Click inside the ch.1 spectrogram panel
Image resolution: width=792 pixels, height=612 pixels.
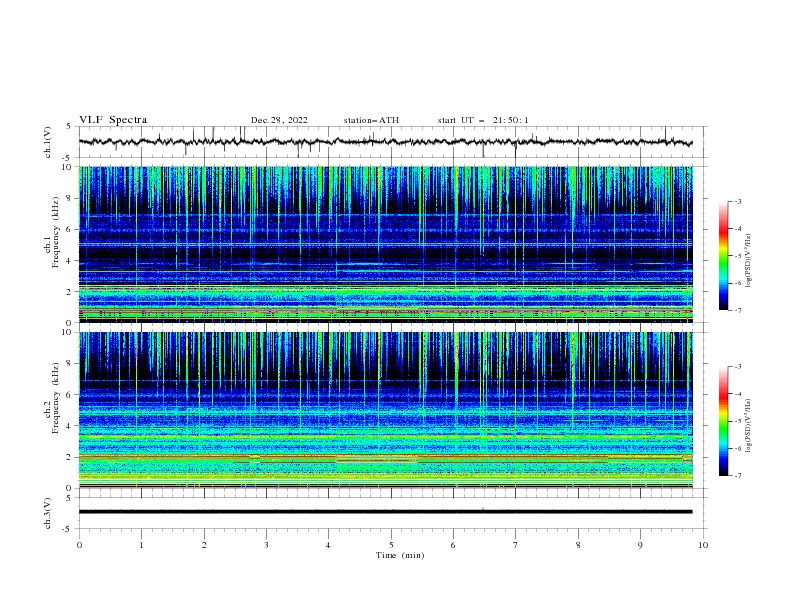[385, 244]
